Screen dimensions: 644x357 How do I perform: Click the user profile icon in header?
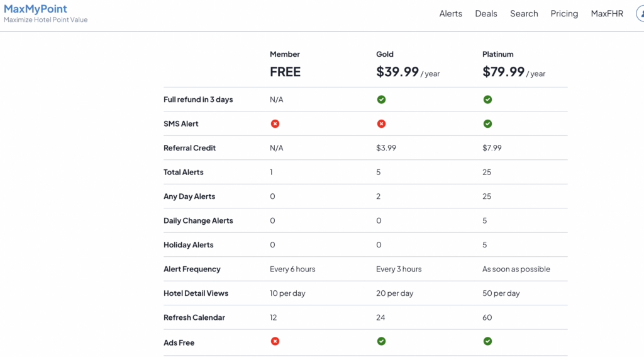(639, 14)
